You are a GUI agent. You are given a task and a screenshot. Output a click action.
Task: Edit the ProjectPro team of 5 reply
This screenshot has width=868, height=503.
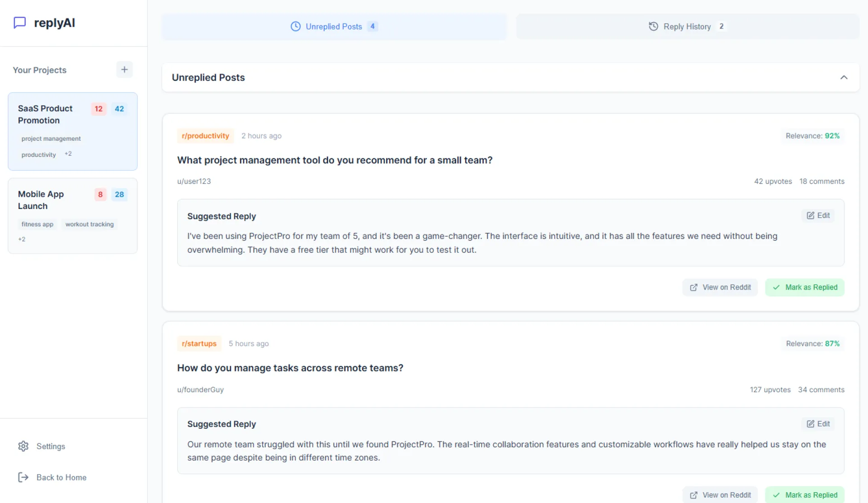(818, 216)
